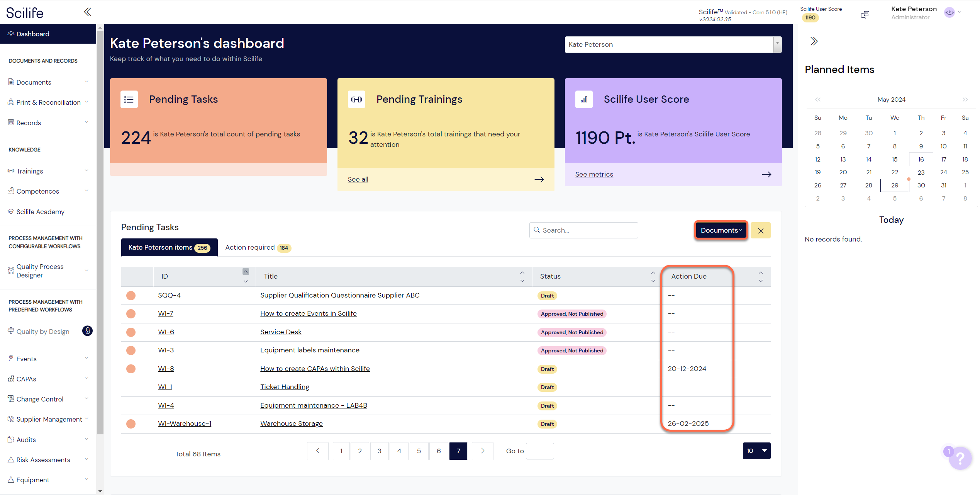Screen dimensions: 980x495
Task: Go to previous page of pending tasks
Action: click(318, 451)
